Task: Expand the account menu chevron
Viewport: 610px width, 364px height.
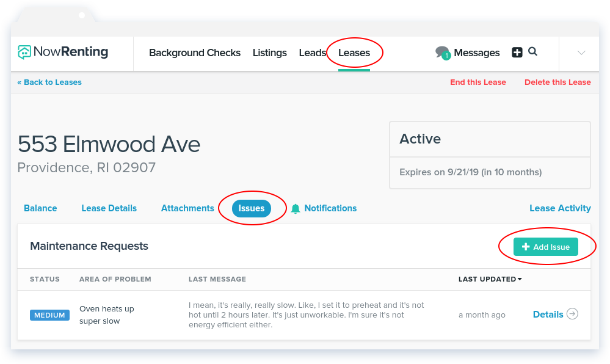Action: pos(581,53)
